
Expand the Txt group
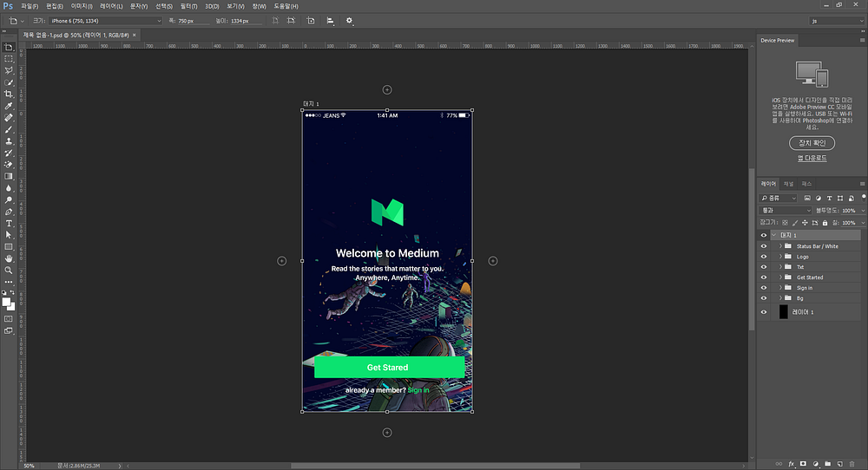[x=780, y=266]
